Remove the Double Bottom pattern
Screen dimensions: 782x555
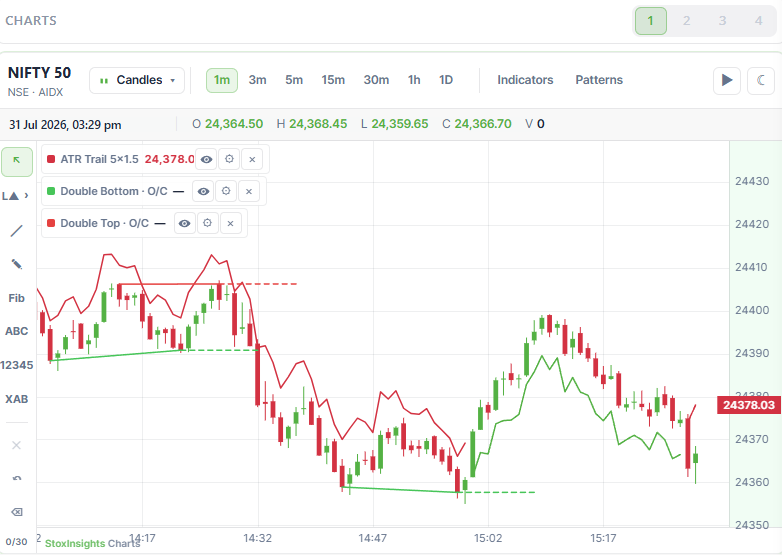click(249, 191)
